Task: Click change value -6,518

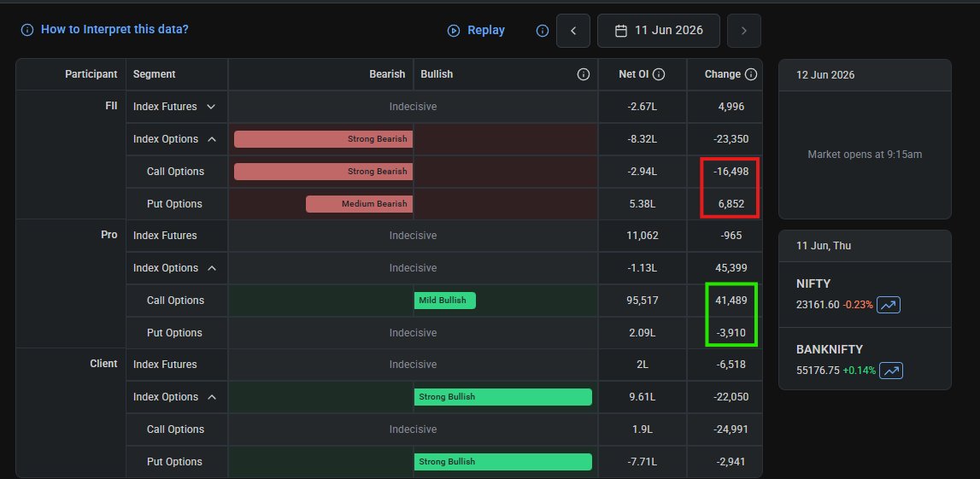Action: (731, 365)
